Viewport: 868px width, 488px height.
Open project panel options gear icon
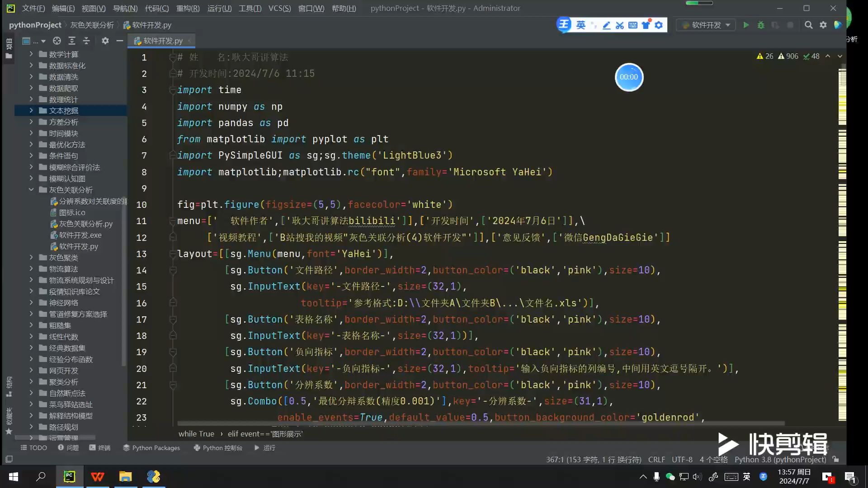tap(105, 41)
